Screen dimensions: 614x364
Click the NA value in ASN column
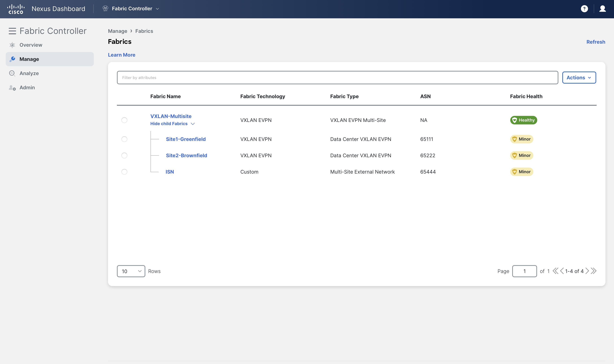[x=424, y=120]
